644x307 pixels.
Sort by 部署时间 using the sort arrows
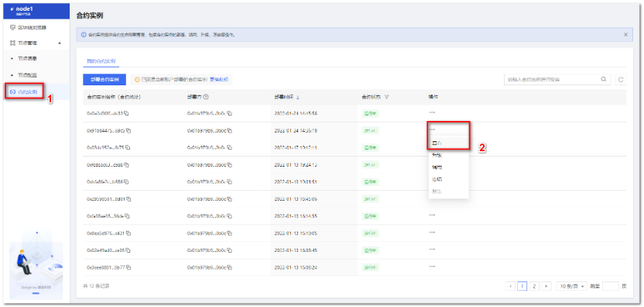[x=298, y=98]
